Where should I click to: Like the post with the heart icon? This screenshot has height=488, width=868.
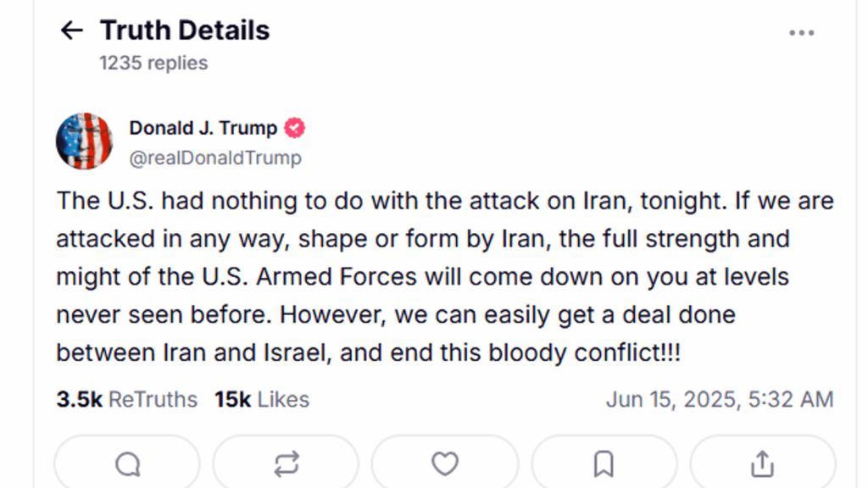click(445, 463)
